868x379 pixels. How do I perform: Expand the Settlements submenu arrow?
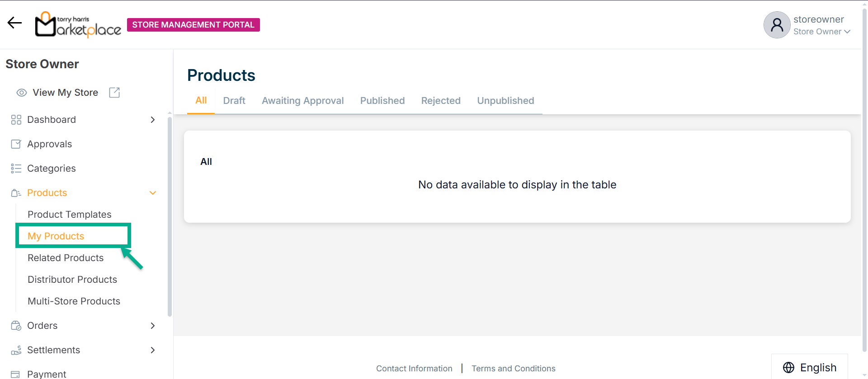click(153, 350)
